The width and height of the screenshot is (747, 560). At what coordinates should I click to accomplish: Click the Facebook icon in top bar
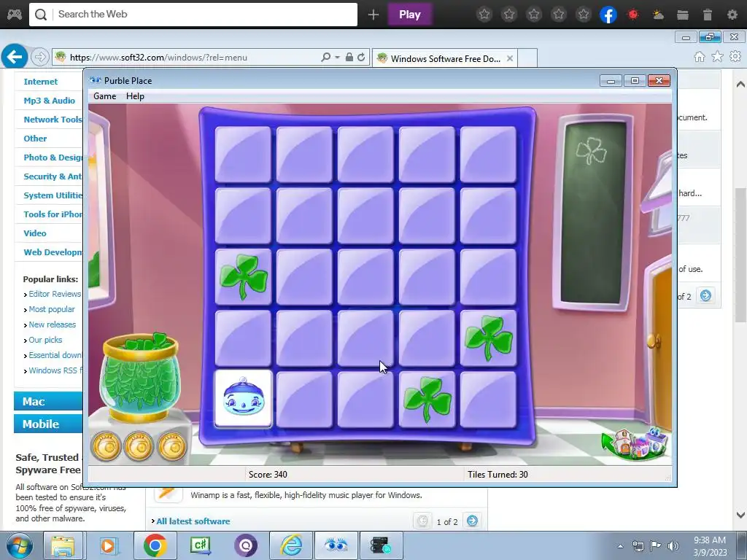608,15
